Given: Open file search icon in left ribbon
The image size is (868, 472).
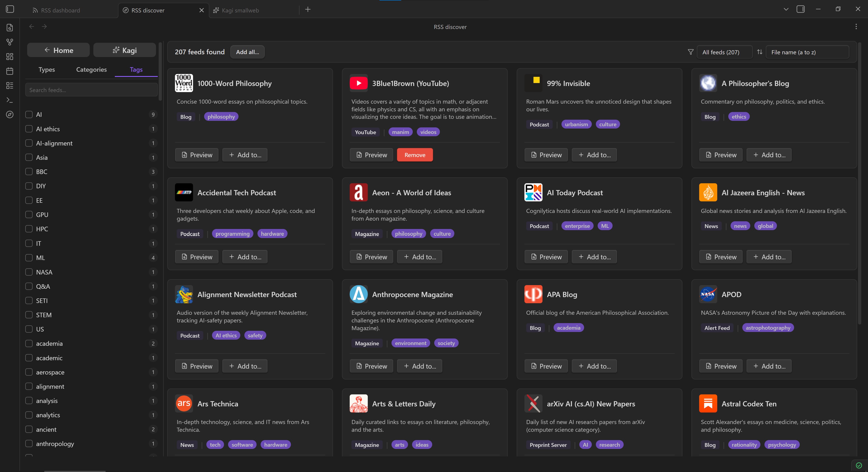Looking at the screenshot, I should [x=10, y=28].
